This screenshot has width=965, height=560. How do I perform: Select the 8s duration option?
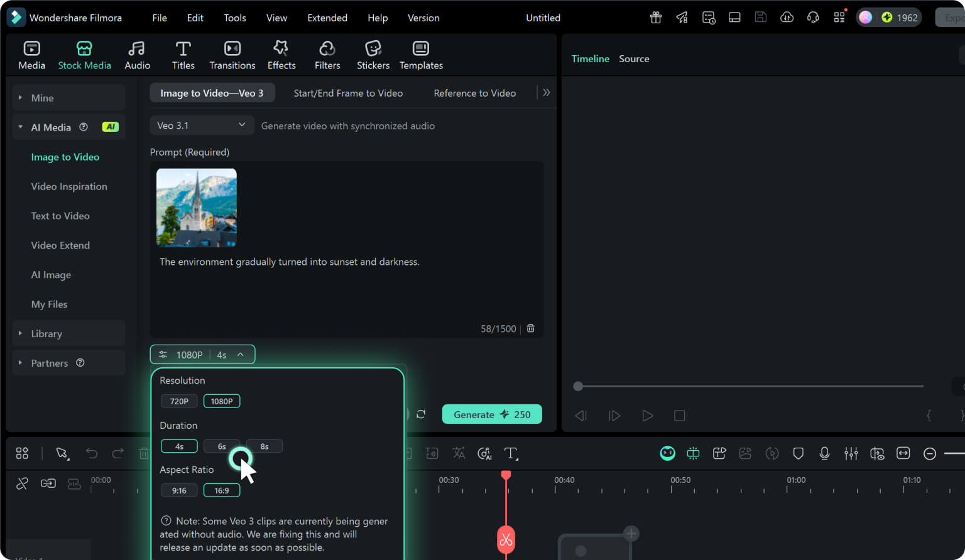pyautogui.click(x=264, y=446)
